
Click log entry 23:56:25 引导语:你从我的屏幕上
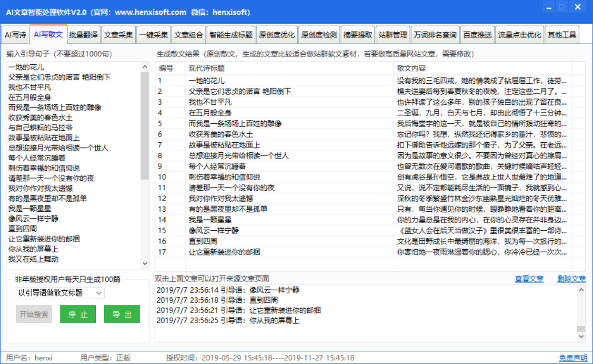click(228, 320)
